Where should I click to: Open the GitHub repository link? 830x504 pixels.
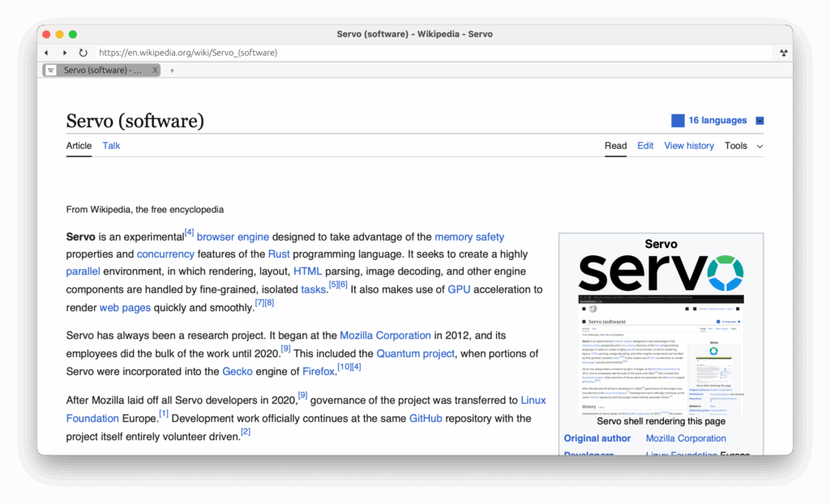[425, 418]
